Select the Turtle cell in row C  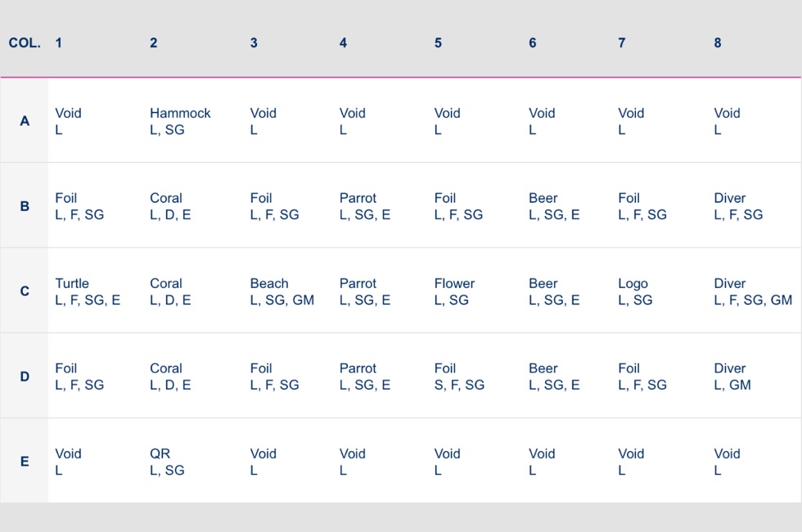pyautogui.click(x=88, y=291)
